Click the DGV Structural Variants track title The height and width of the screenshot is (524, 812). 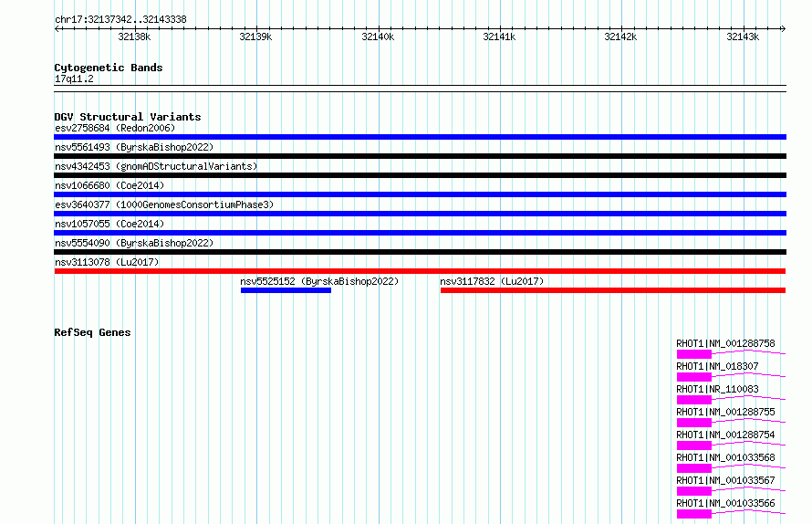[x=128, y=117]
